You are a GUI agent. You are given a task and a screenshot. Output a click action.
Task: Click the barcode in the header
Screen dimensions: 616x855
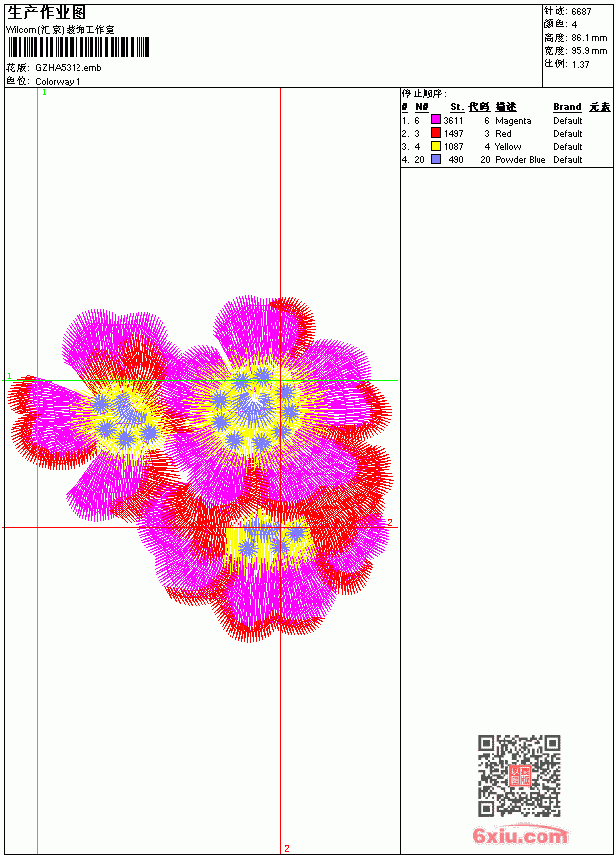tap(77, 47)
